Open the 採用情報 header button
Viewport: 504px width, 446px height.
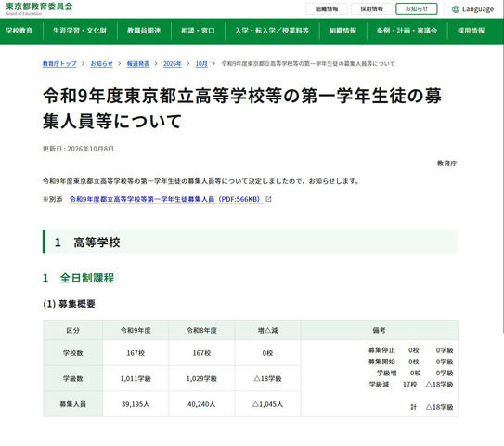[x=371, y=9]
